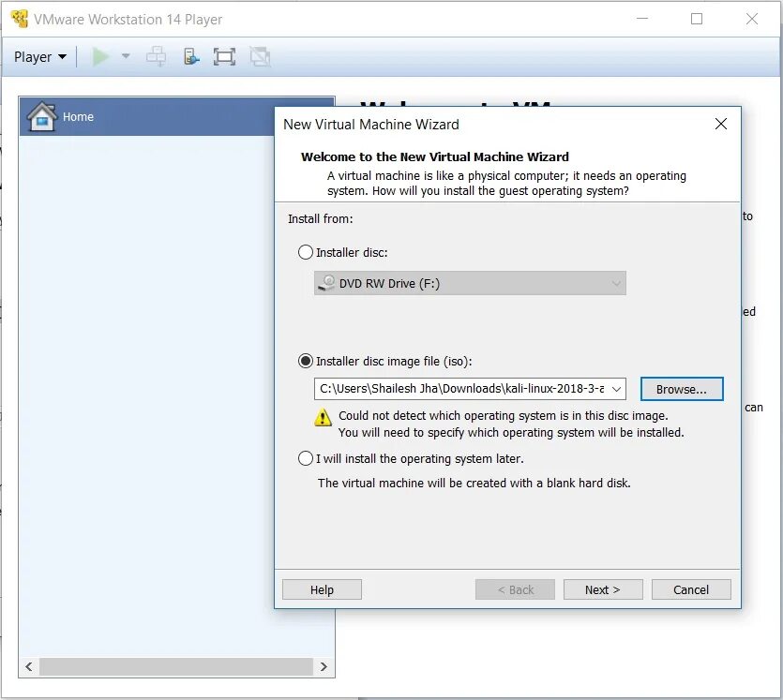Open the Player menu
Screen dimensions: 783x700
(40, 57)
